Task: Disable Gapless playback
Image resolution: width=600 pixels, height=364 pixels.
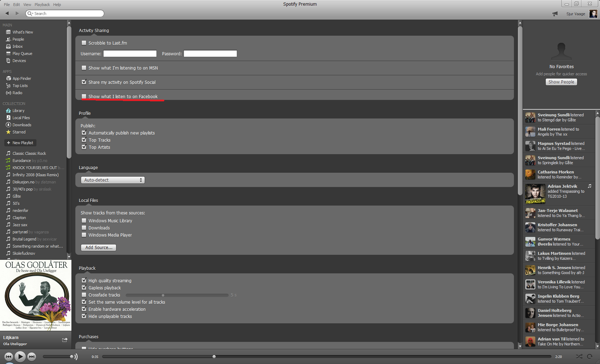Action: (84, 288)
